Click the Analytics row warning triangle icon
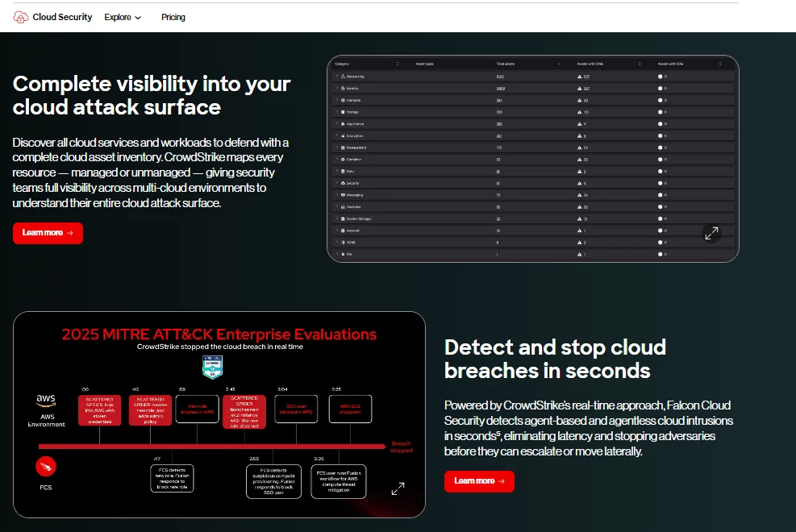Image resolution: width=796 pixels, height=532 pixels. (579, 207)
